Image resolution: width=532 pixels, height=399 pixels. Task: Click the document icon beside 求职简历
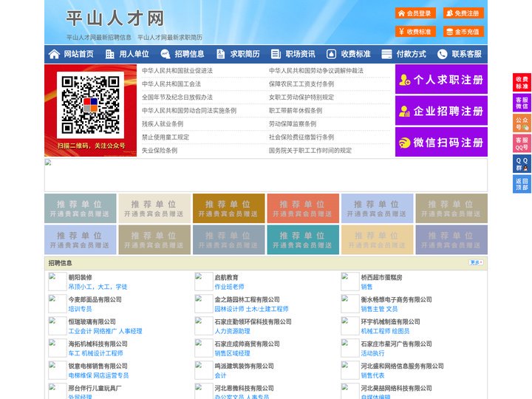tap(220, 54)
